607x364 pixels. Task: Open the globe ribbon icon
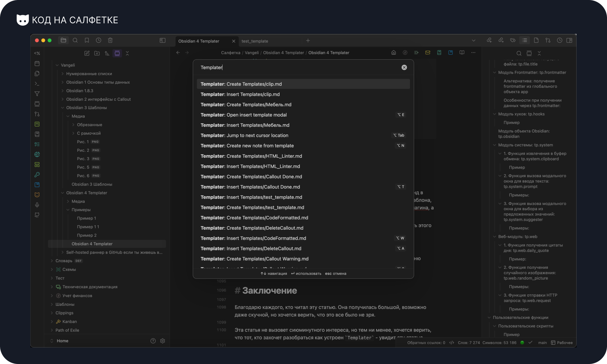(x=37, y=155)
